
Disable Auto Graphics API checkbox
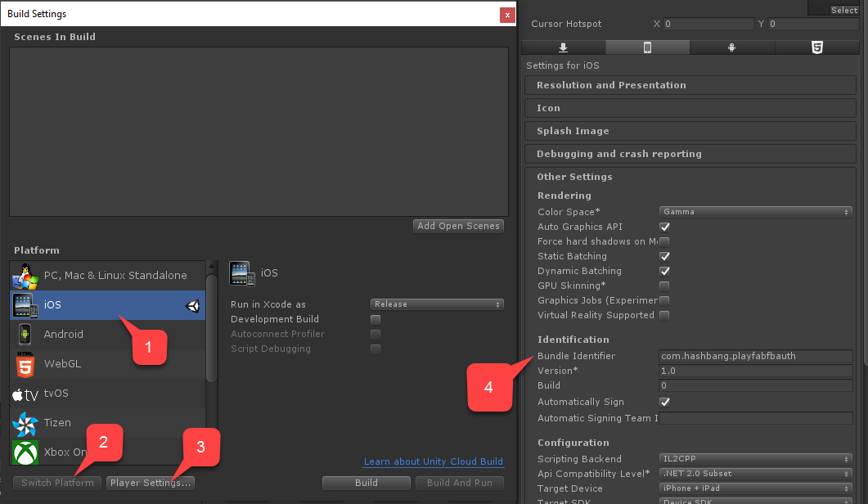click(x=664, y=227)
